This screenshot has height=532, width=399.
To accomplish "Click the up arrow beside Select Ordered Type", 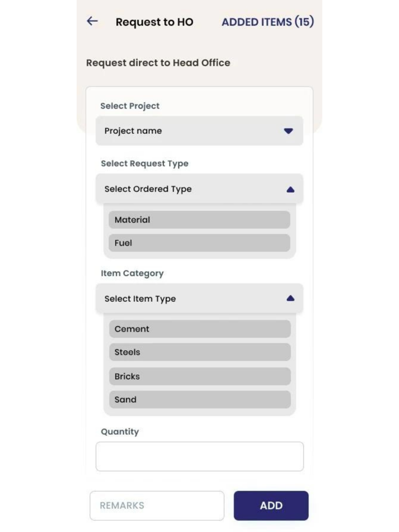I will click(x=290, y=189).
